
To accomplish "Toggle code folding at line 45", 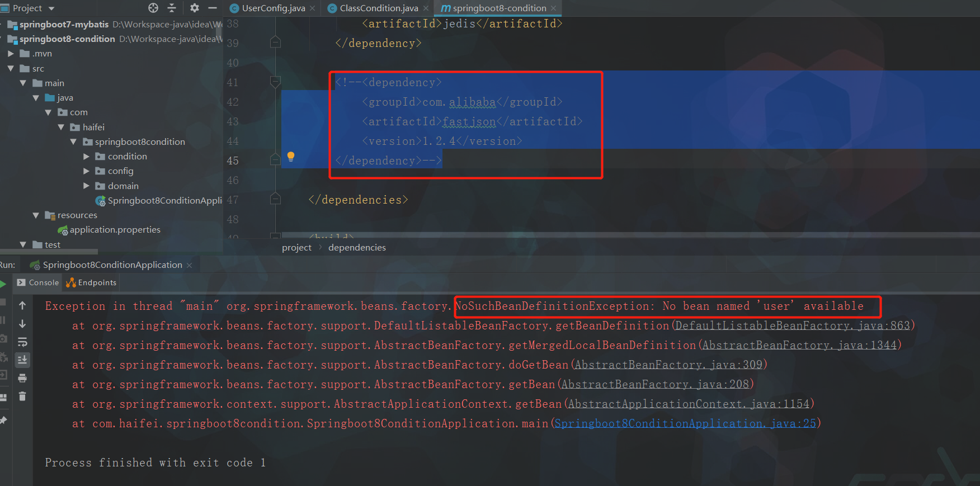I will [275, 161].
